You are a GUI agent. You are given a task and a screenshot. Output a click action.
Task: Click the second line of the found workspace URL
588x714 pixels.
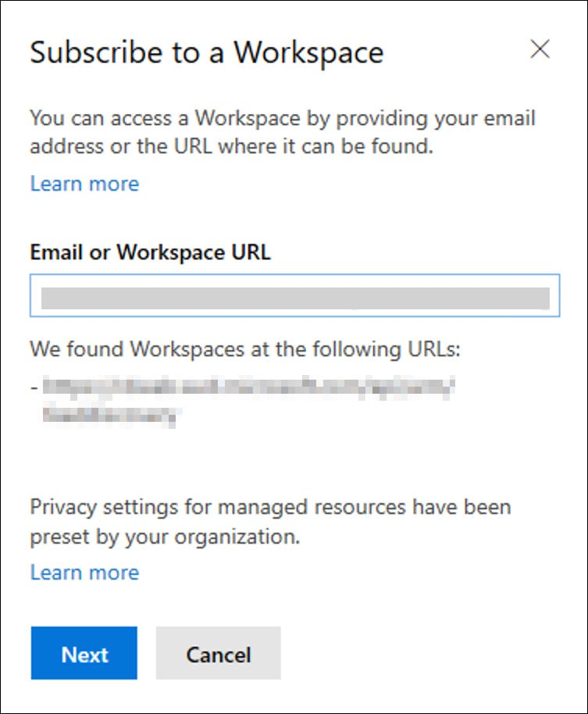pos(109,416)
